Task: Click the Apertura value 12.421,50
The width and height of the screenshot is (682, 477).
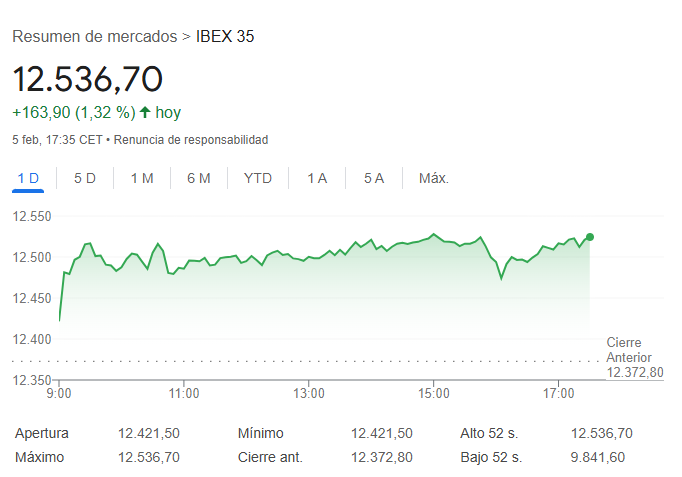Action: coord(149,433)
